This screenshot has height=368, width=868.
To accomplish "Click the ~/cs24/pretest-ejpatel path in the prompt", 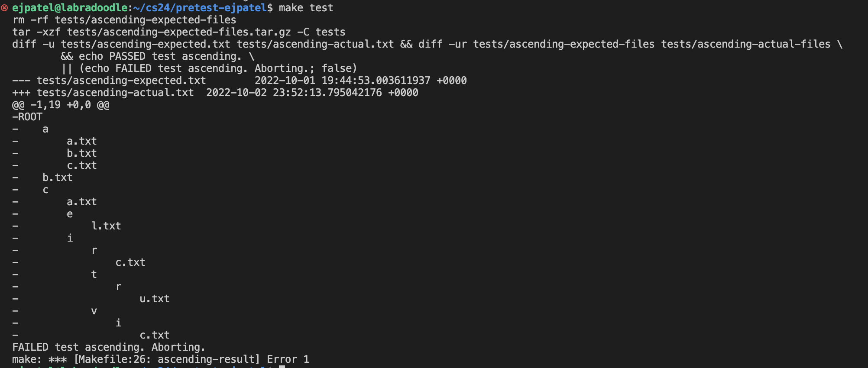I will tap(200, 8).
